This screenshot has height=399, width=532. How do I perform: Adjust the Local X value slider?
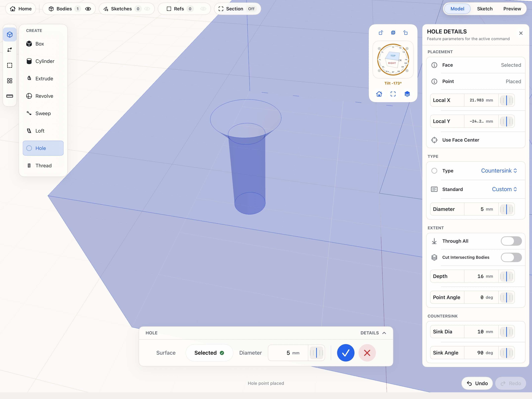507,100
